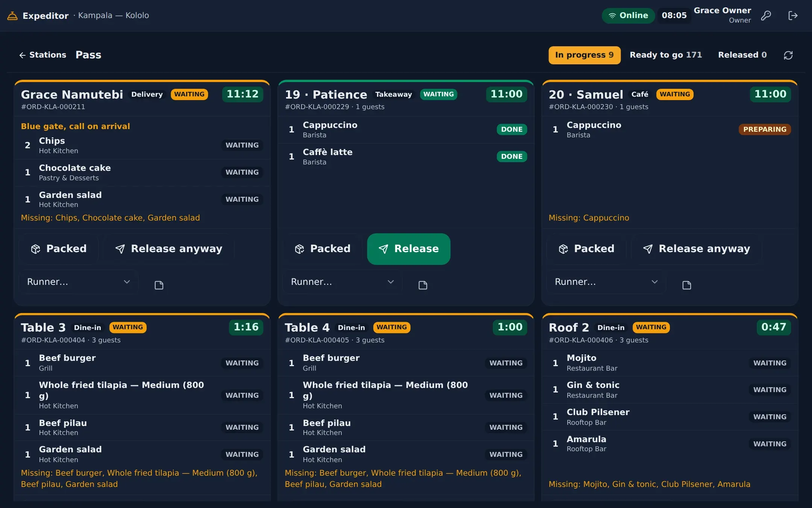Click the key icon in header
Image resolution: width=812 pixels, height=508 pixels.
tap(766, 15)
